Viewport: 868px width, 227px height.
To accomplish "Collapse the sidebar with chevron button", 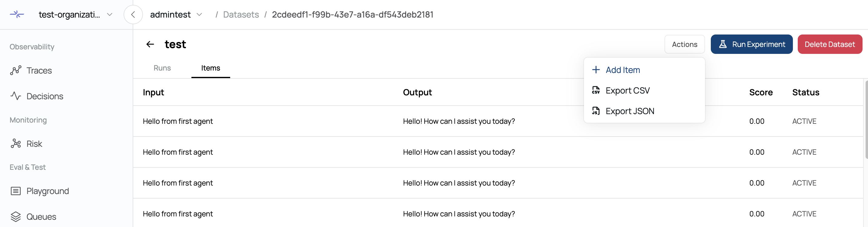I will tap(133, 15).
